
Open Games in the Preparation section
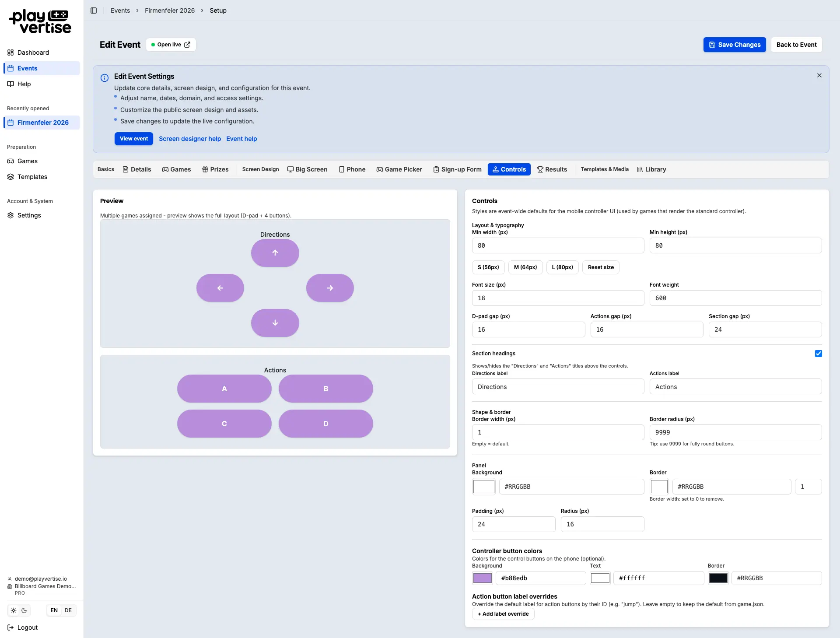coord(42,161)
